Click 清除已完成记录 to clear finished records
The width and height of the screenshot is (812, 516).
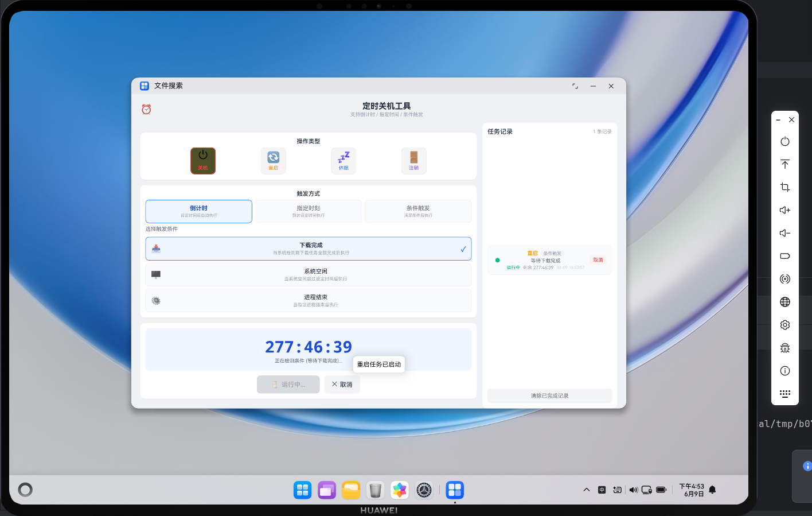pyautogui.click(x=549, y=396)
